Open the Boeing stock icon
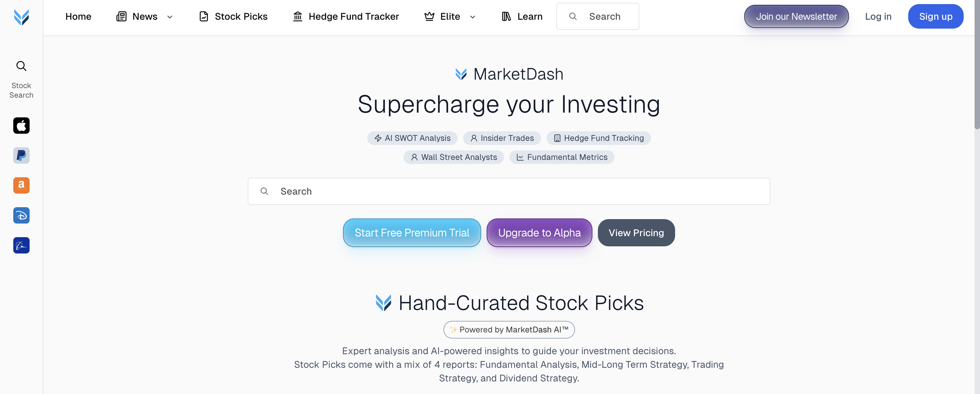The height and width of the screenshot is (394, 980). click(21, 245)
